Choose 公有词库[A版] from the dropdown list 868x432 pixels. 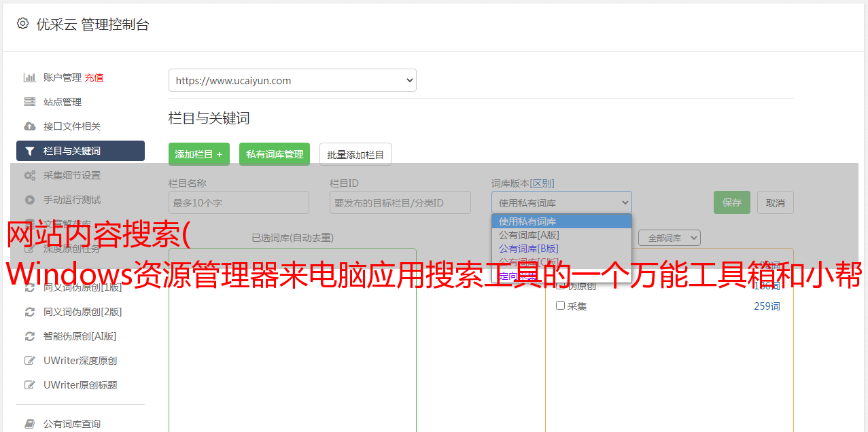coord(561,235)
